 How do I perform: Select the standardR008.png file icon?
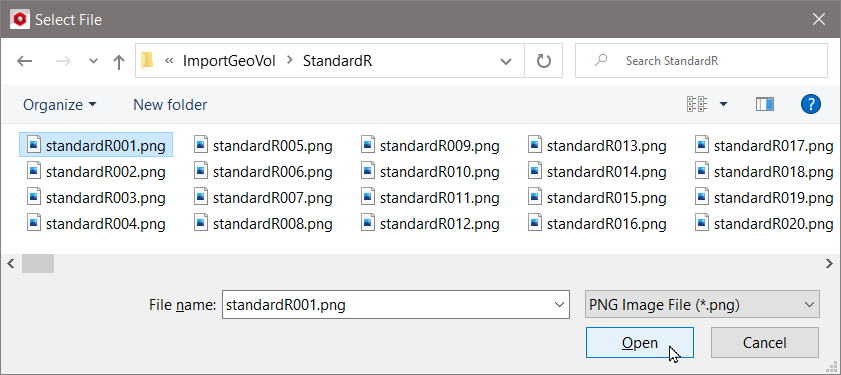click(201, 223)
